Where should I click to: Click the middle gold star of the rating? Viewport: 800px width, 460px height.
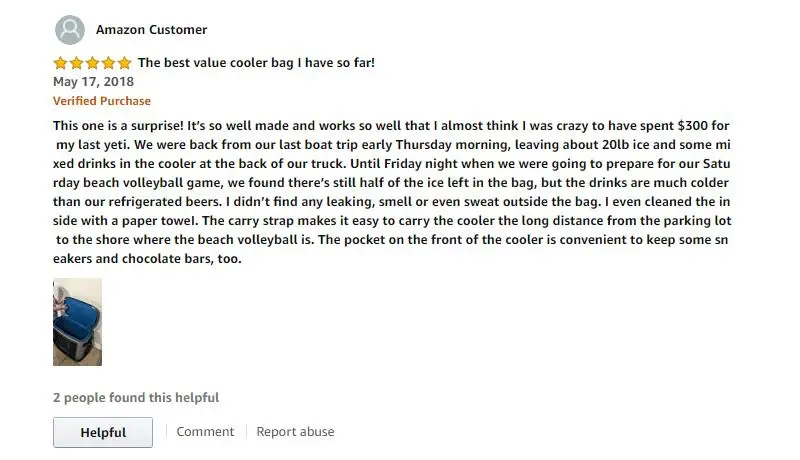point(92,63)
